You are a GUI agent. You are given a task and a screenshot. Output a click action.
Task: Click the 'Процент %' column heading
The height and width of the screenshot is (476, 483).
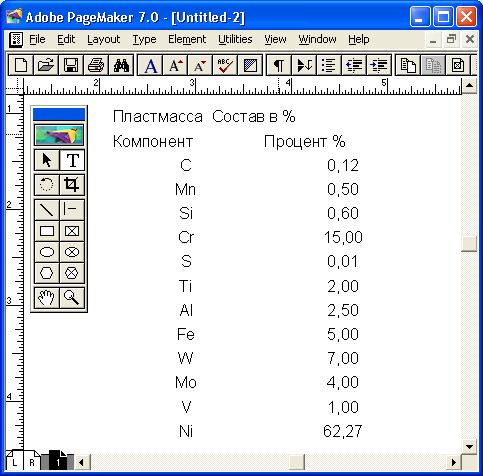(305, 141)
